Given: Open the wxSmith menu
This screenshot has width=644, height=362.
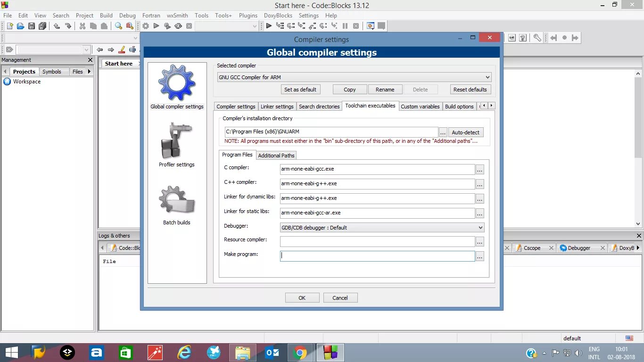Looking at the screenshot, I should pyautogui.click(x=177, y=16).
